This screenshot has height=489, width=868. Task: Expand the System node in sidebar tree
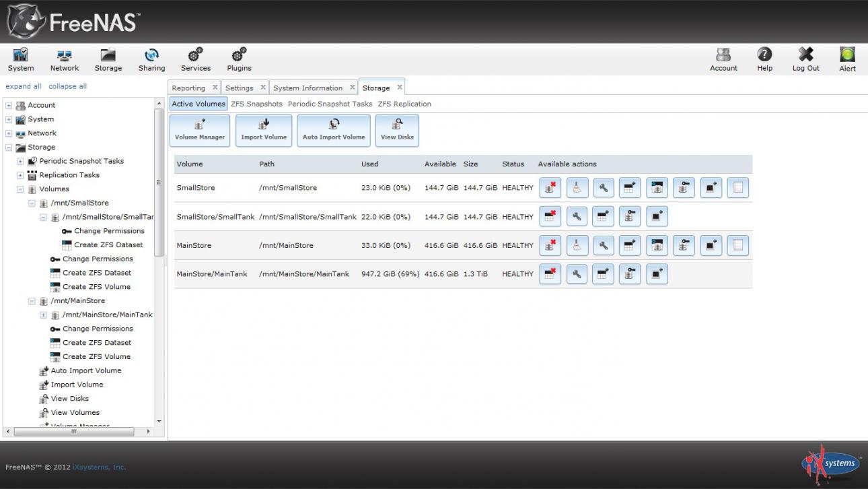(x=9, y=120)
